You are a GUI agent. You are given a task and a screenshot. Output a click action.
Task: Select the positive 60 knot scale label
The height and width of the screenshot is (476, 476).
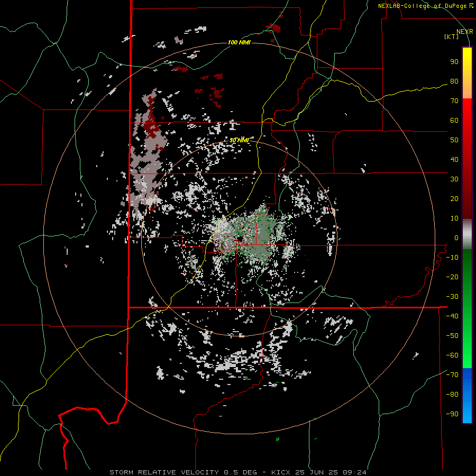point(454,121)
